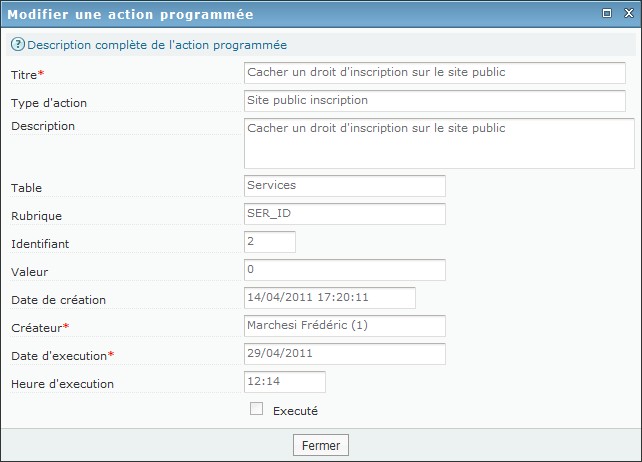Click the Valeur input field

click(x=345, y=270)
